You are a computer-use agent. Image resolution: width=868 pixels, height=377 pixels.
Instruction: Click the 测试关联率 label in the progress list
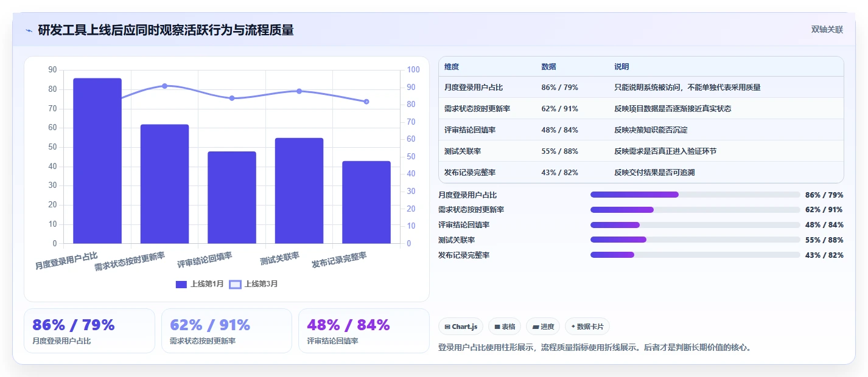click(457, 240)
